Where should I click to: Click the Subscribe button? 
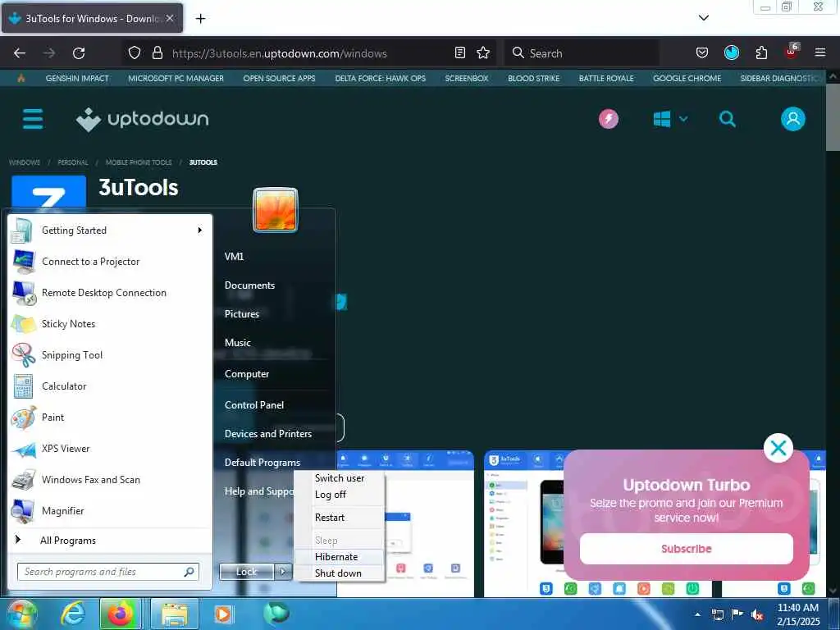tap(687, 549)
